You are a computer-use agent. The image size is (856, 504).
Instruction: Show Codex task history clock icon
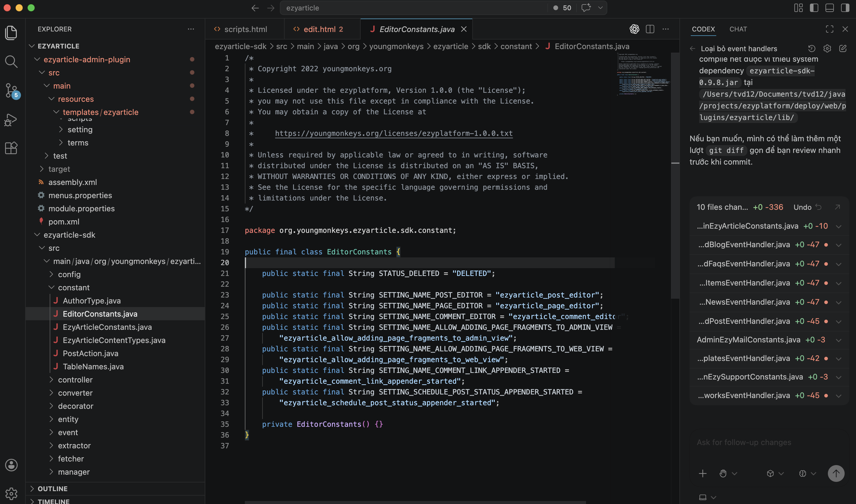[x=811, y=48]
